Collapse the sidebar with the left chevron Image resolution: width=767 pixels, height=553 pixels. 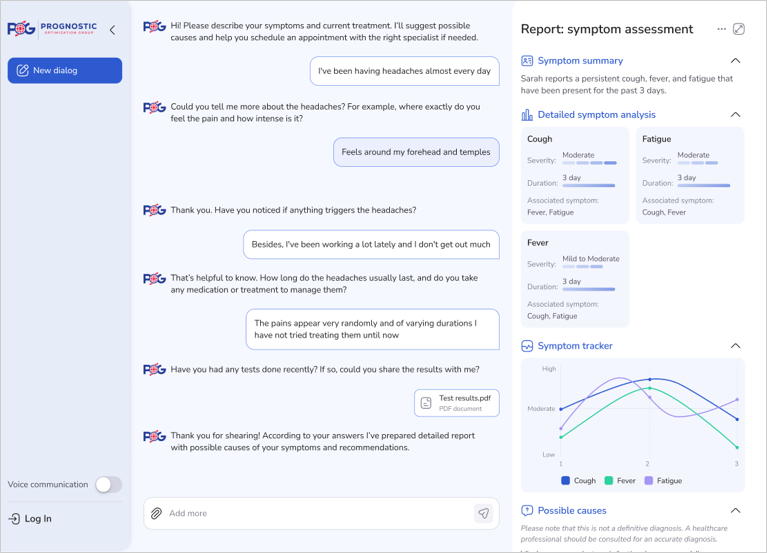(112, 30)
